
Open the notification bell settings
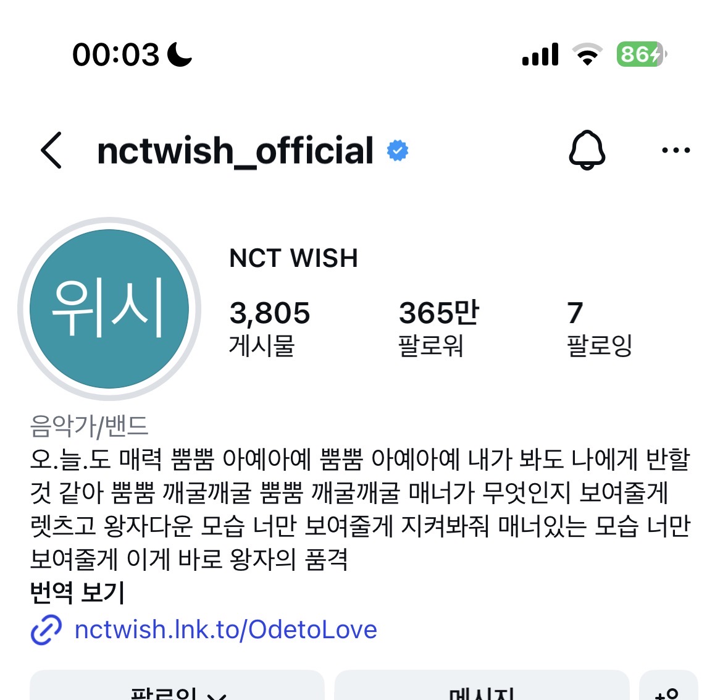coord(587,150)
